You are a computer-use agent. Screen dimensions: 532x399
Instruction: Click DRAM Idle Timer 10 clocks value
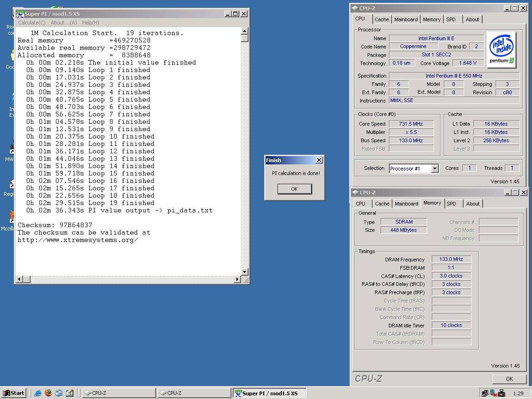click(x=451, y=326)
